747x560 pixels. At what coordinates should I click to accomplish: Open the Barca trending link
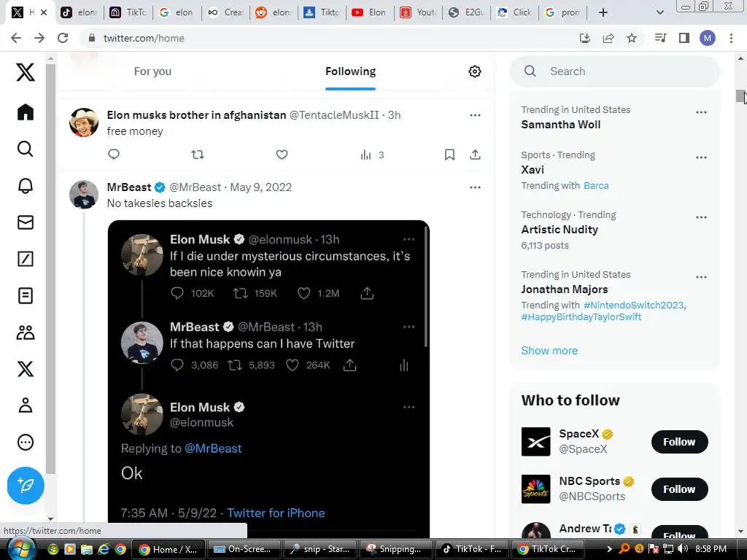click(596, 186)
